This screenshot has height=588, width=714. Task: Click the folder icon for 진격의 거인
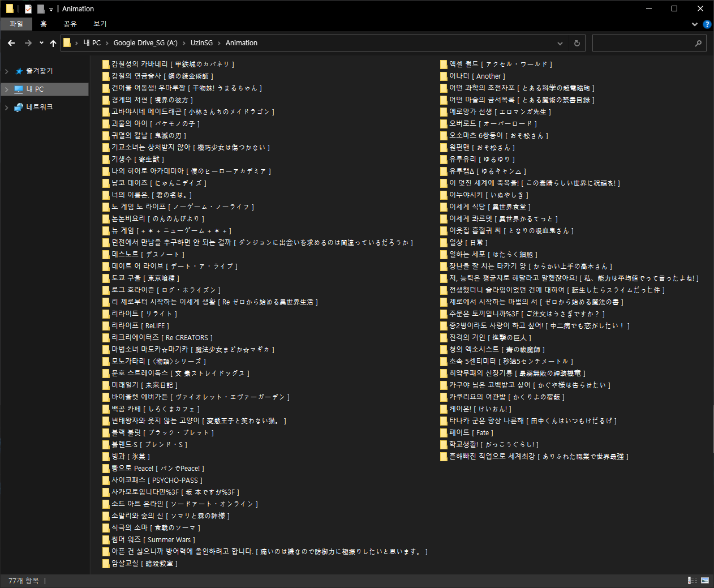(444, 338)
